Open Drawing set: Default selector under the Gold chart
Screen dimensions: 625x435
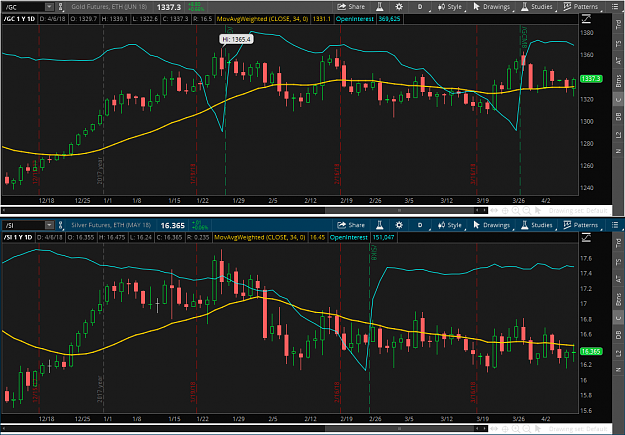(x=578, y=210)
